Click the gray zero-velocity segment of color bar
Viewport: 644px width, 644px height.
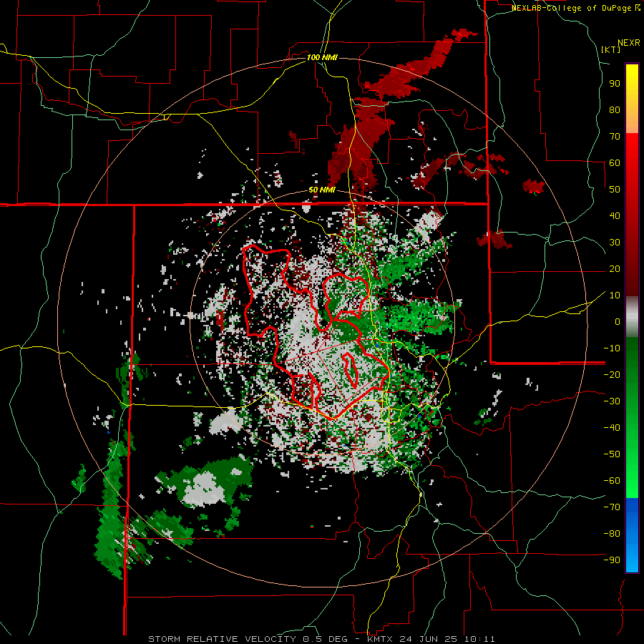click(632, 316)
